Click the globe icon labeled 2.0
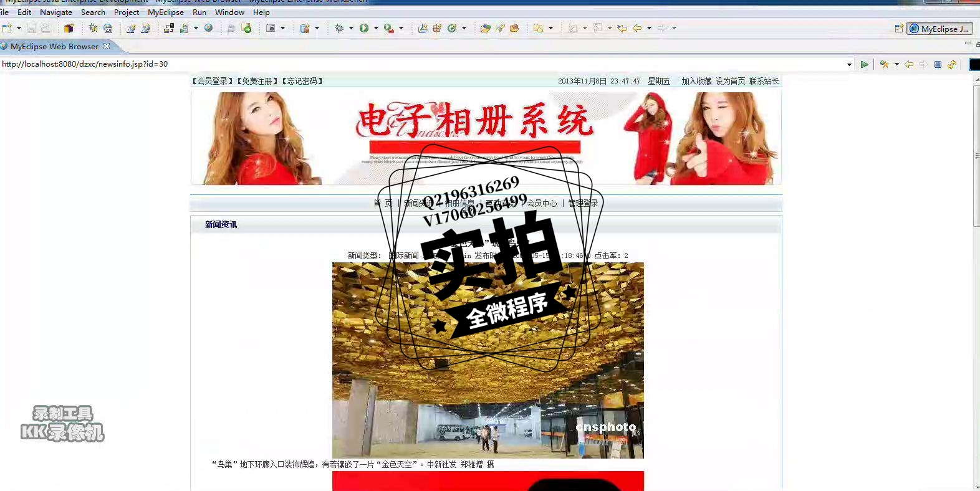The height and width of the screenshot is (491, 980). click(108, 28)
